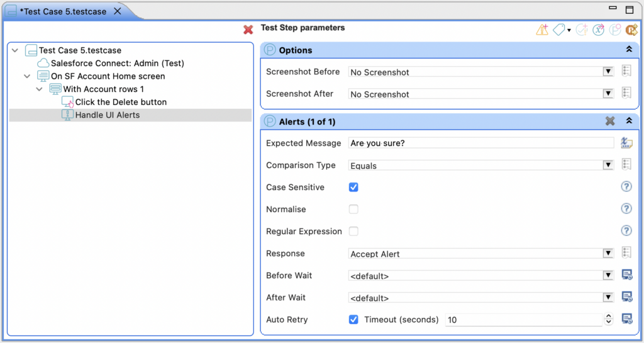Click the Timeout seconds stepper arrows
The height and width of the screenshot is (343, 644).
pos(609,319)
